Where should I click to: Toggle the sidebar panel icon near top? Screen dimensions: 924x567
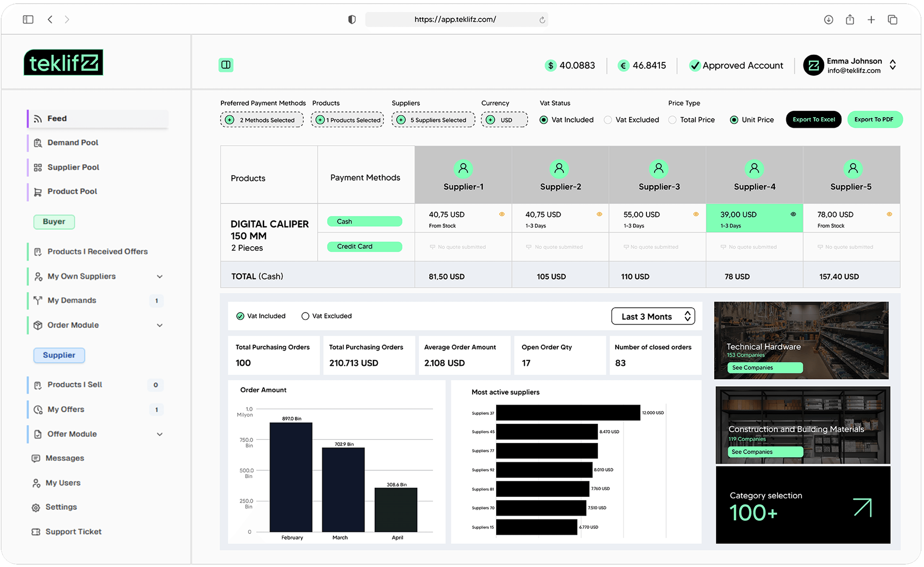point(226,65)
